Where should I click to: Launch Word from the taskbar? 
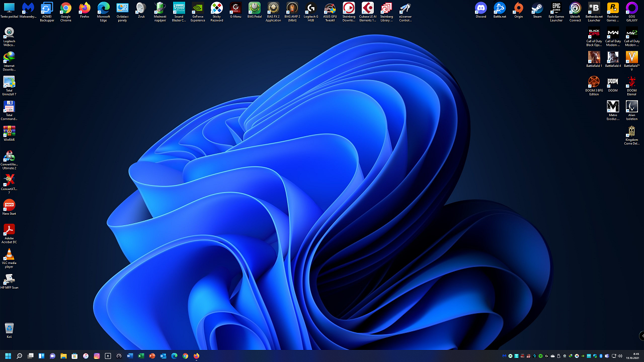tap(130, 356)
